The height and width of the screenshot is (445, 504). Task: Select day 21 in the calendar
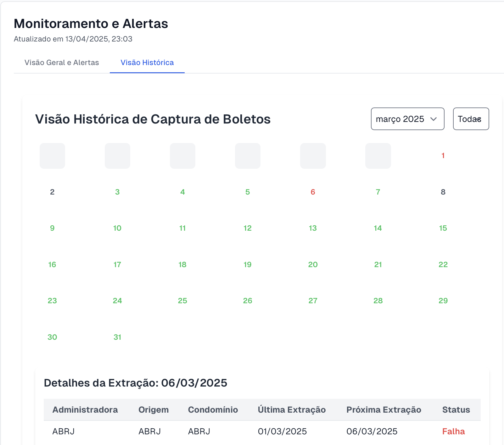coord(378,265)
